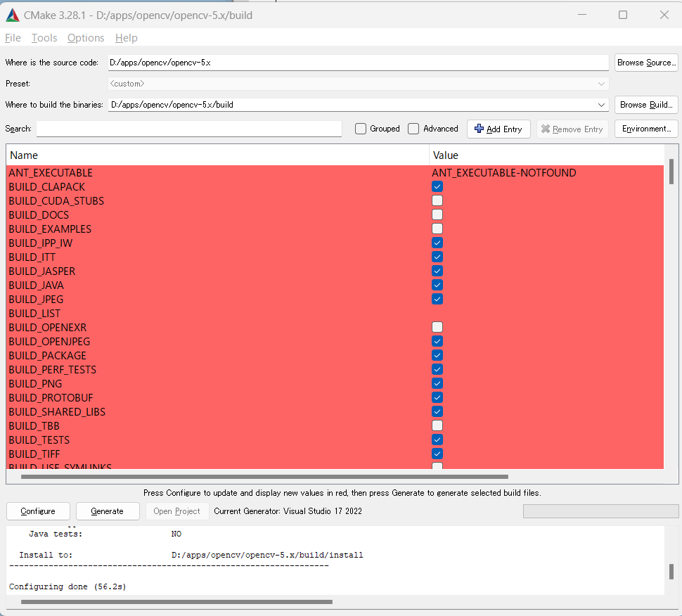Enable the Grouped checkbox
This screenshot has height=616, width=682.
361,129
